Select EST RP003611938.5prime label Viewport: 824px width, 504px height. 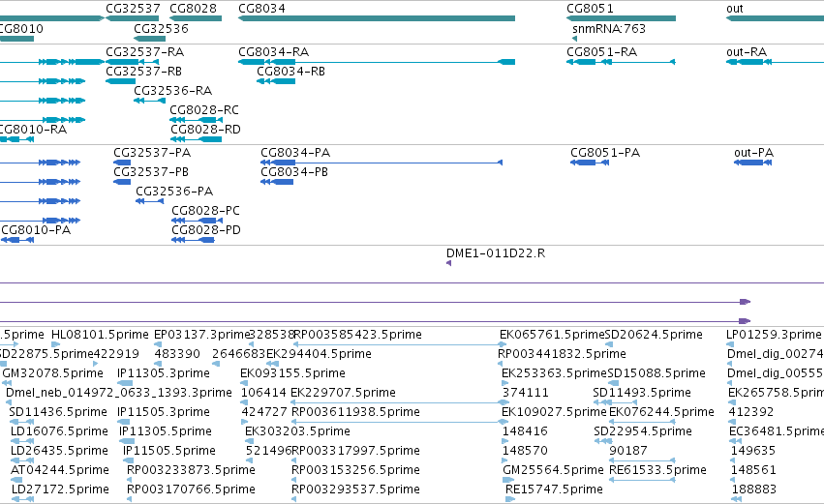point(355,413)
